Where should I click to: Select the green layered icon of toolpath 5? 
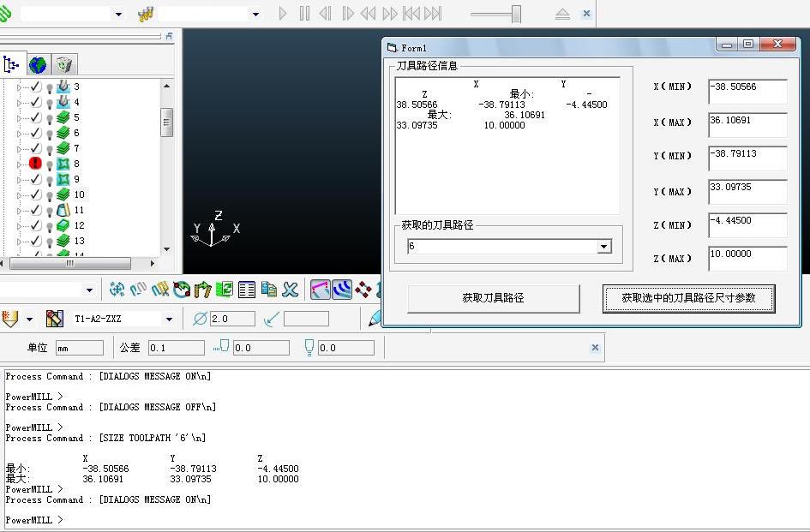[63, 117]
